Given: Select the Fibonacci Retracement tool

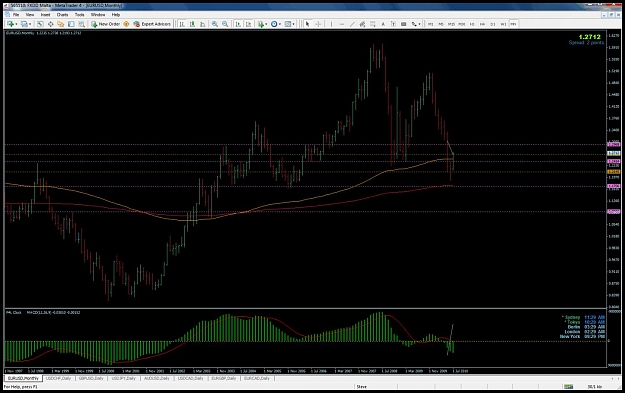Looking at the screenshot, I should (373, 24).
